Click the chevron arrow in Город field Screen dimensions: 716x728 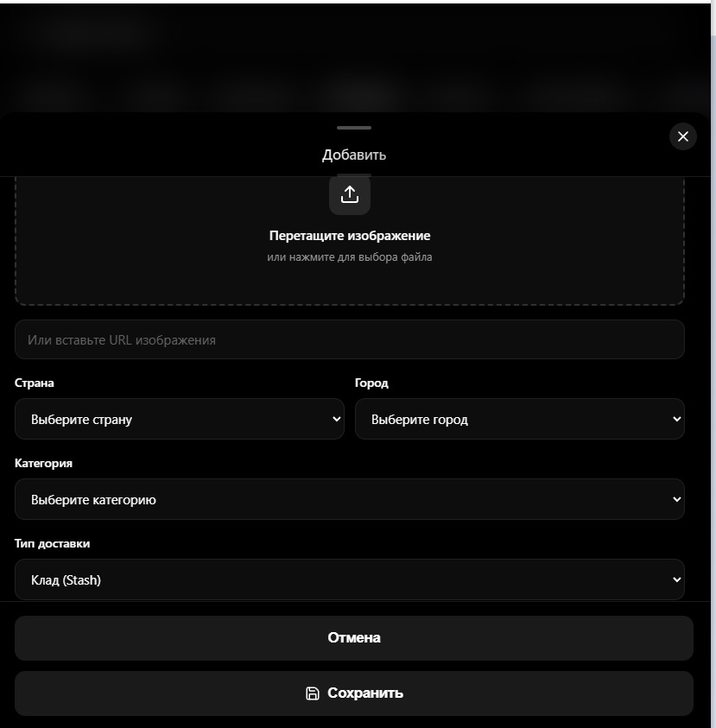676,420
